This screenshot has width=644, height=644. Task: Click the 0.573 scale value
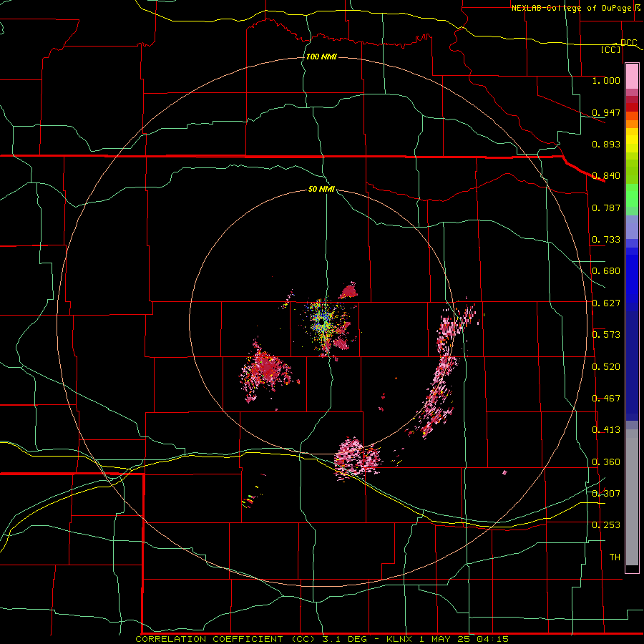606,335
